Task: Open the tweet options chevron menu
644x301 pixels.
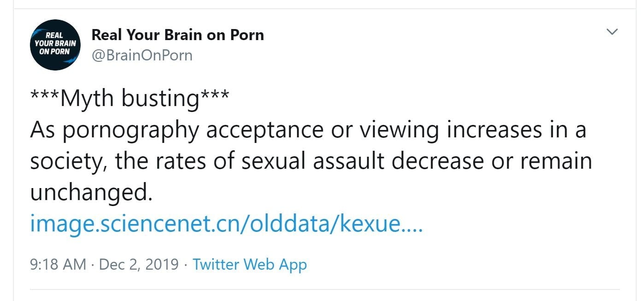Action: click(612, 32)
